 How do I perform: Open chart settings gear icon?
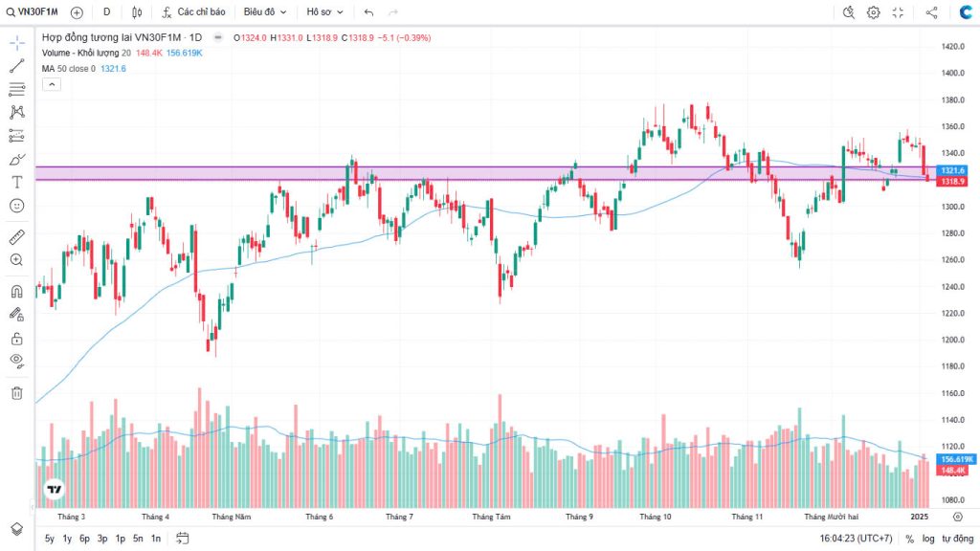[x=873, y=12]
